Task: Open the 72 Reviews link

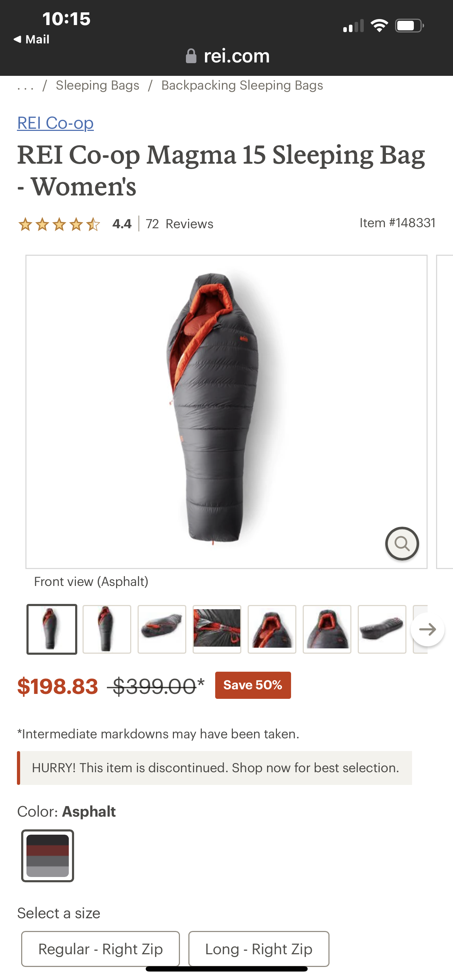Action: coord(180,224)
